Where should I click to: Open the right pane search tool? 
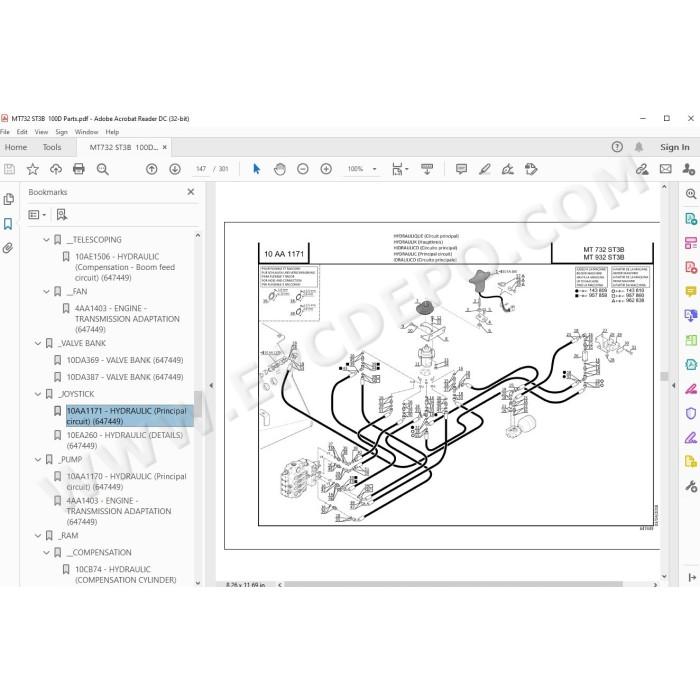click(x=691, y=194)
